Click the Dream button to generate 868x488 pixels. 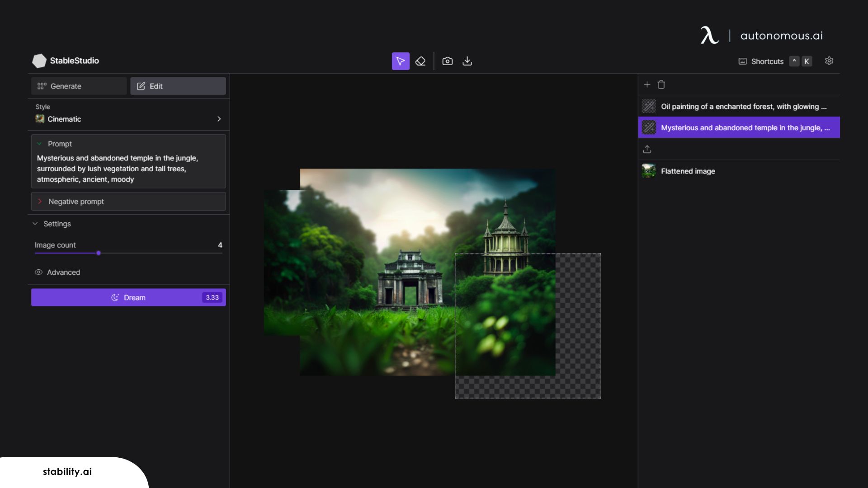coord(128,297)
